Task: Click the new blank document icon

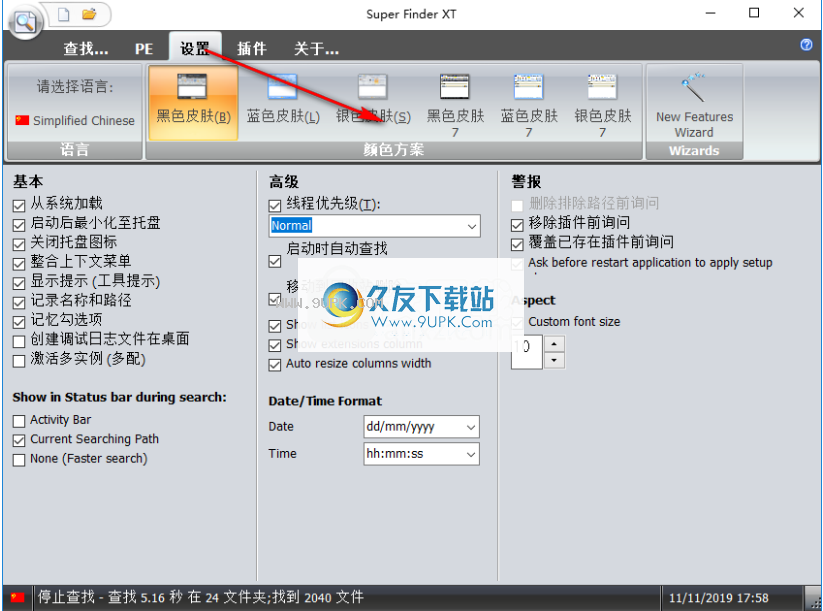Action: click(x=64, y=14)
